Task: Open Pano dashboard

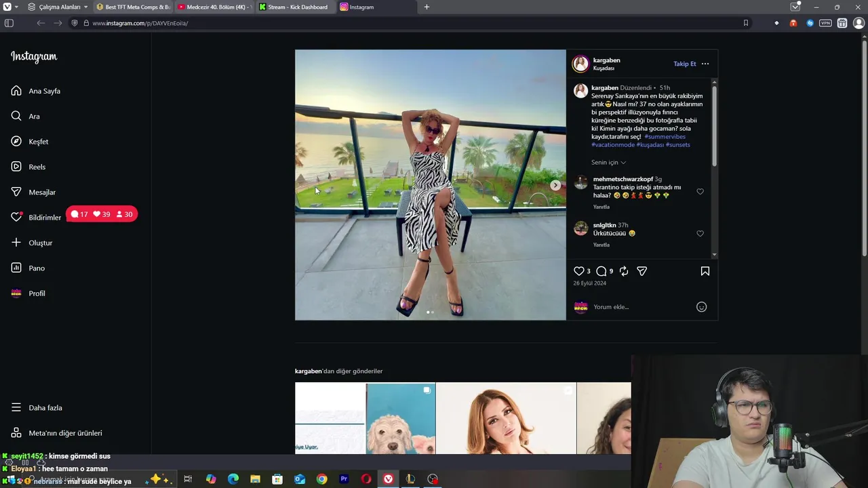Action: [x=28, y=268]
